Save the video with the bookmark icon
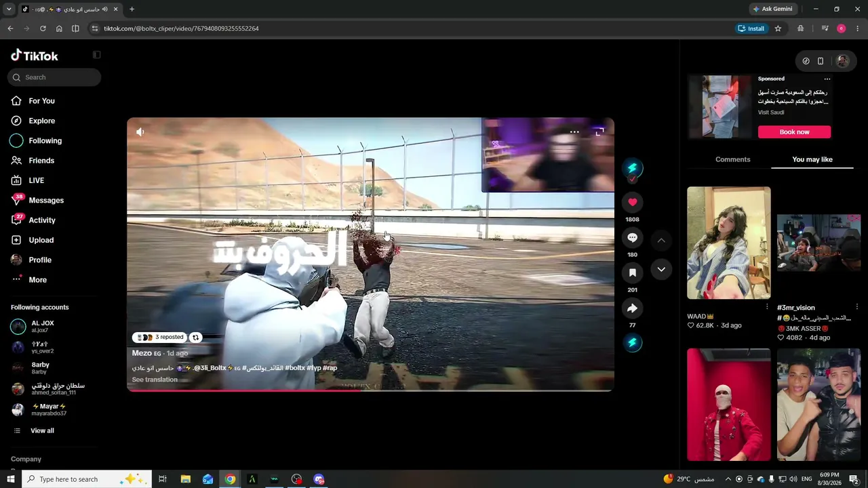The height and width of the screenshot is (488, 868). pos(632,272)
